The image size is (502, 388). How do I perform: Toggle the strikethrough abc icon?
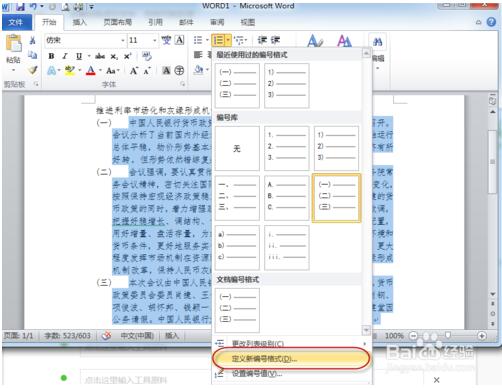(x=100, y=56)
